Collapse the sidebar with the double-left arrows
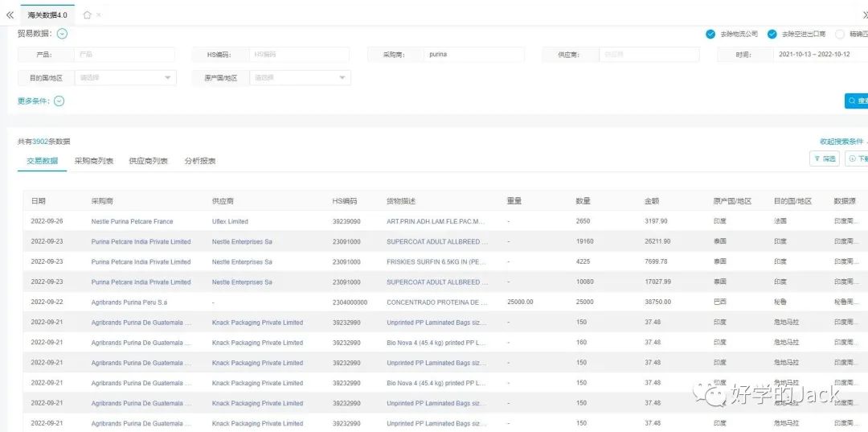This screenshot has height=432, width=868. tap(10, 14)
